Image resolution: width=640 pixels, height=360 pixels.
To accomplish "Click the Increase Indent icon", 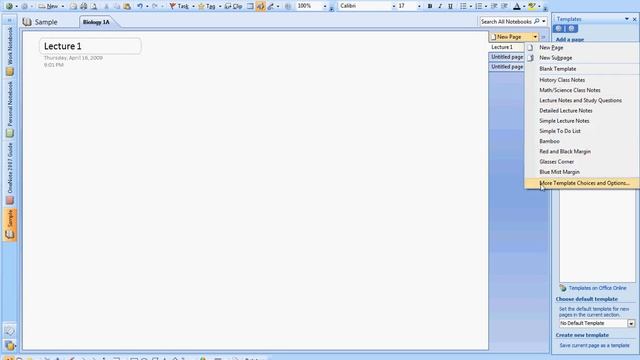I will [504, 6].
